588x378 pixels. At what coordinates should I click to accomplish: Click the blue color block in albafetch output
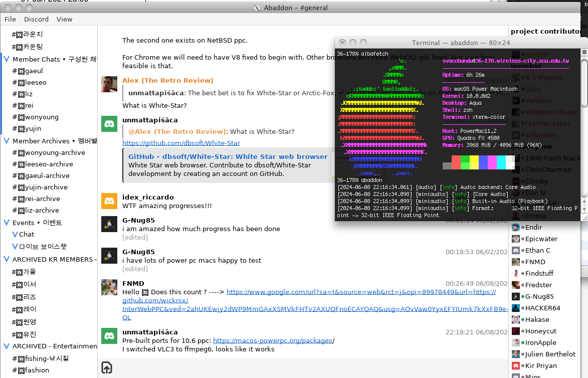coord(483,163)
